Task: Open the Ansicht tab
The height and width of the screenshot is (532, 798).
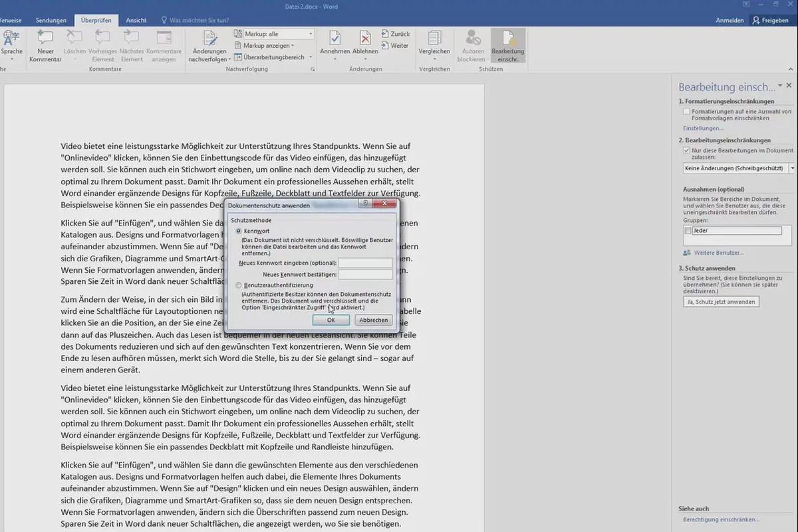Action: 136,21
